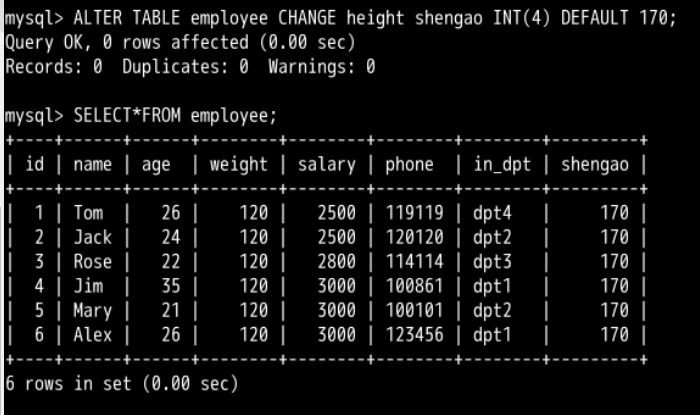Click the id value 2 in Jack's row

point(39,237)
